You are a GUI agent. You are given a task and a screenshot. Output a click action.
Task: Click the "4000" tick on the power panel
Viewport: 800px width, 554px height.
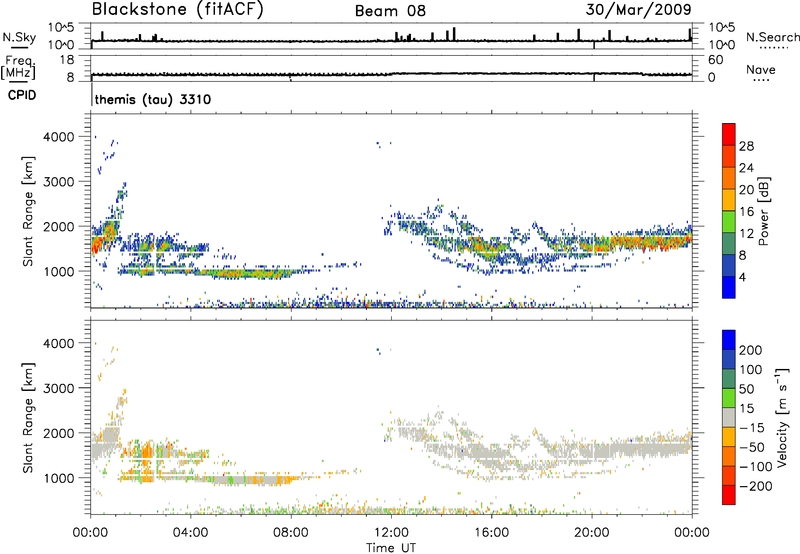[59, 137]
